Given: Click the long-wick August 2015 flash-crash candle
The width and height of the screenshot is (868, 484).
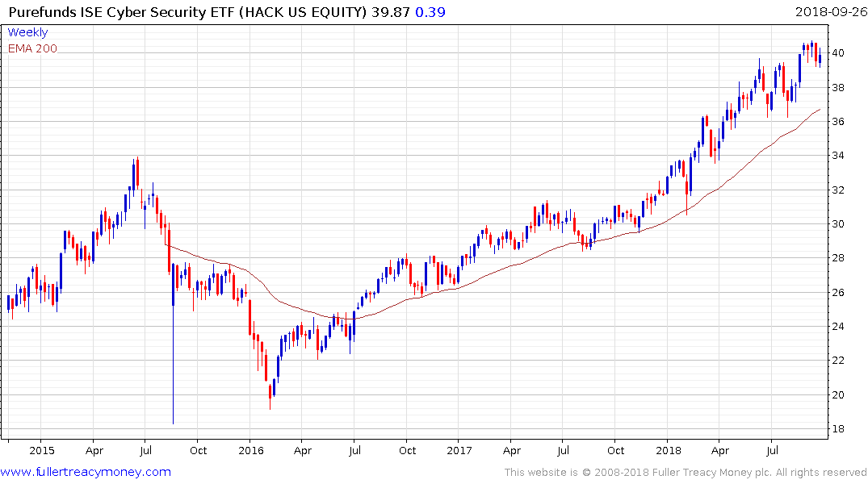Looking at the screenshot, I should (174, 344).
